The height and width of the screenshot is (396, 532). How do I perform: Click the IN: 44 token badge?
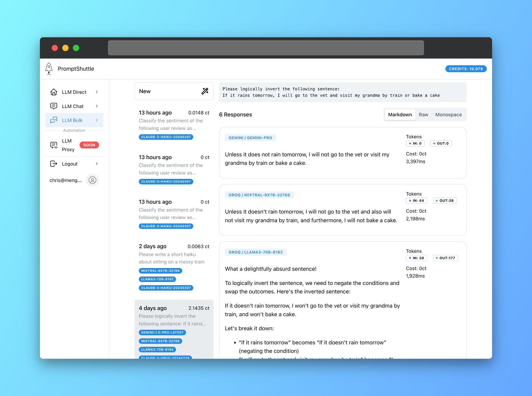(x=417, y=201)
